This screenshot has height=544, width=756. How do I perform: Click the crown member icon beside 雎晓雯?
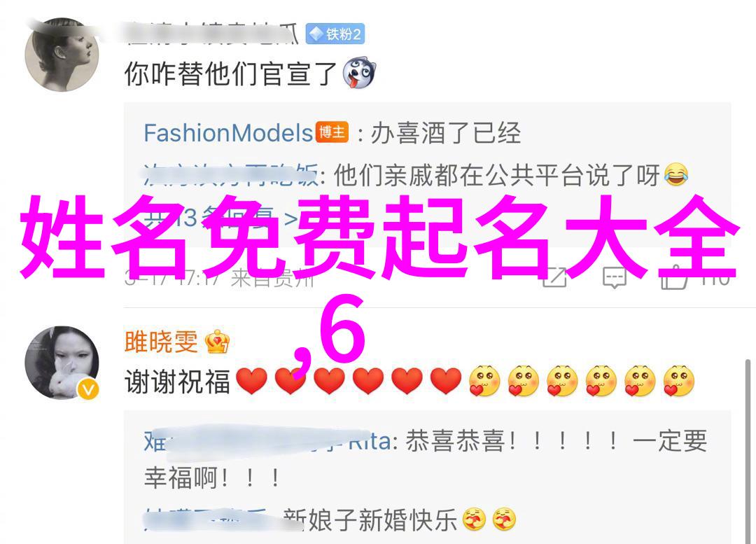coord(217,342)
